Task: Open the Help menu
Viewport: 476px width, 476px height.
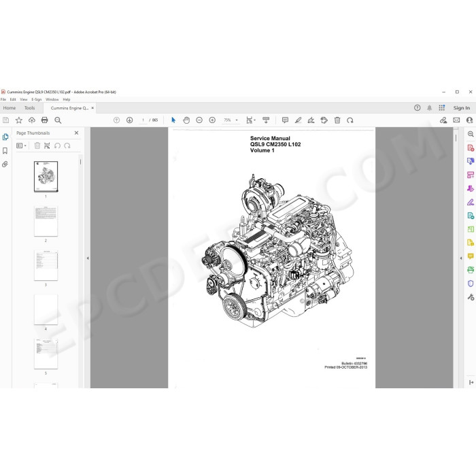Action: [x=67, y=99]
